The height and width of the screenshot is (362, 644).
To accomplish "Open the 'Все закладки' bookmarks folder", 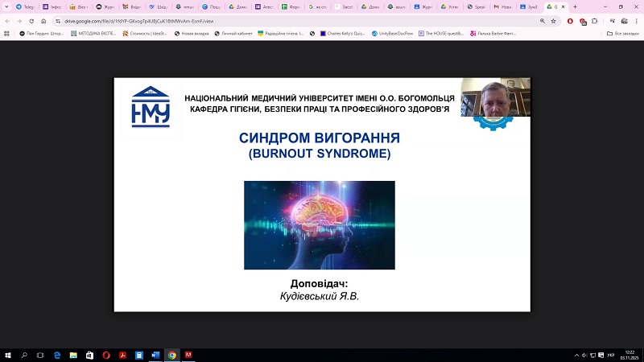I will [621, 34].
